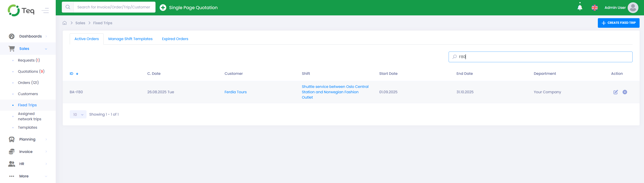The width and height of the screenshot is (644, 183).
Task: Open Templates in sidebar
Action: point(28,128)
